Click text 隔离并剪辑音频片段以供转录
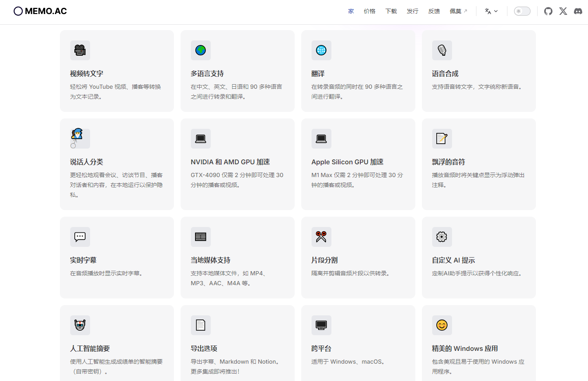This screenshot has height=381, width=588. click(352, 273)
